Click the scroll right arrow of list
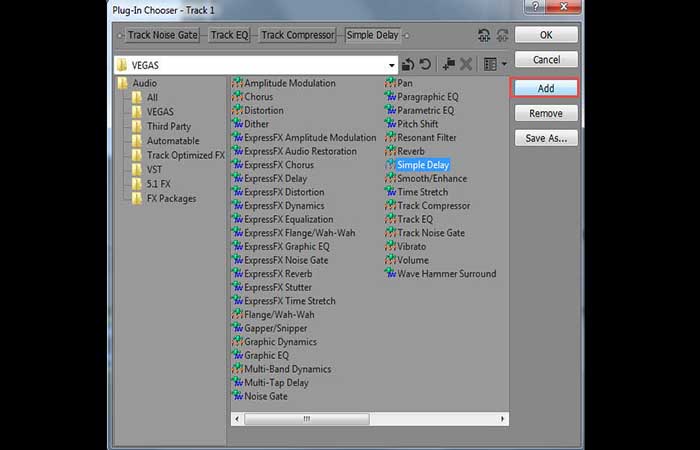The width and height of the screenshot is (700, 450). point(503,419)
